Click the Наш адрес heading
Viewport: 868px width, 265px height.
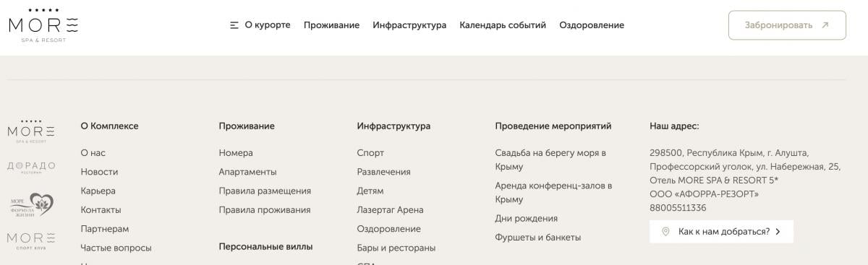click(674, 126)
